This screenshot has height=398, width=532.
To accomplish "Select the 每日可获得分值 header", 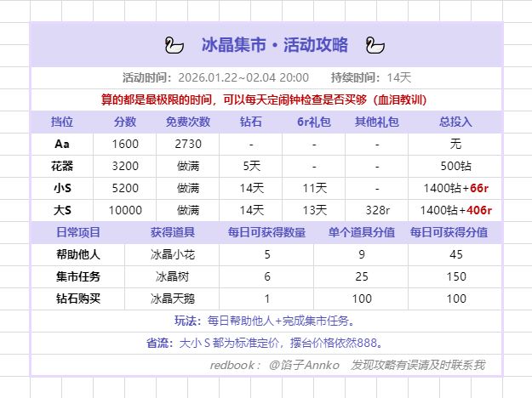I will [449, 232].
